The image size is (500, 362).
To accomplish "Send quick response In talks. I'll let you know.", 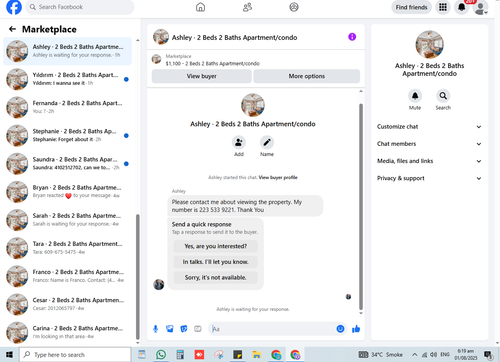I will pyautogui.click(x=216, y=262).
